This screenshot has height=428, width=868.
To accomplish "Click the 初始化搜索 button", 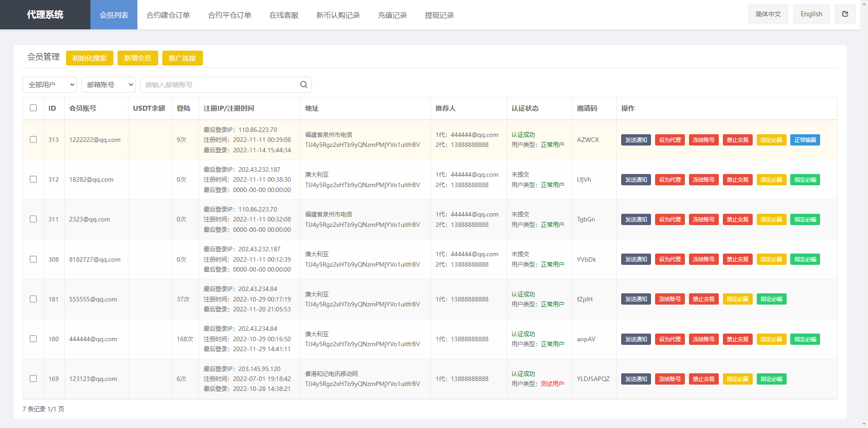I will [90, 58].
